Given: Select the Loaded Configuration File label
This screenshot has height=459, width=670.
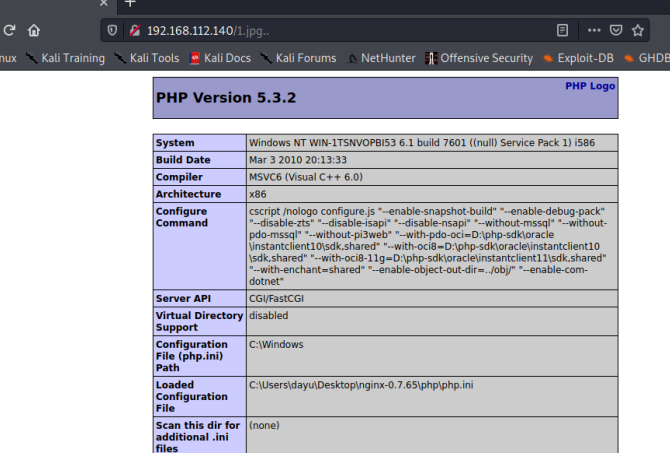Looking at the screenshot, I should click(191, 397).
